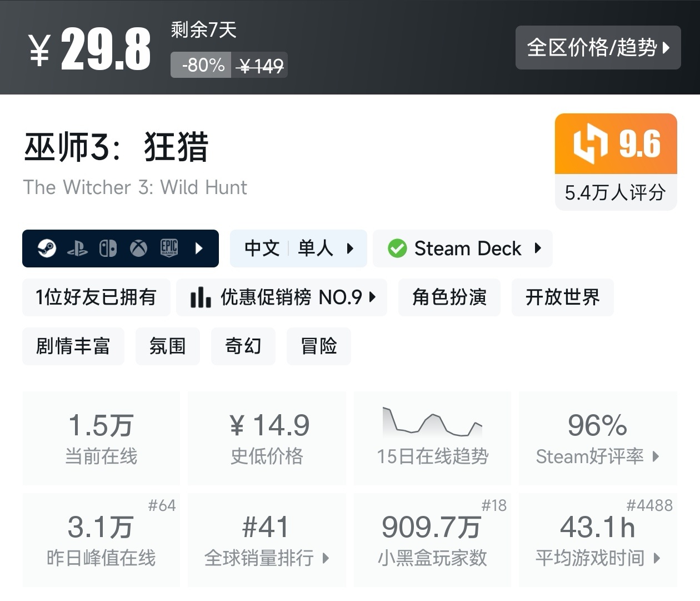Expand the platform list arrow
Image resolution: width=700 pixels, height=601 pixels.
click(x=199, y=248)
